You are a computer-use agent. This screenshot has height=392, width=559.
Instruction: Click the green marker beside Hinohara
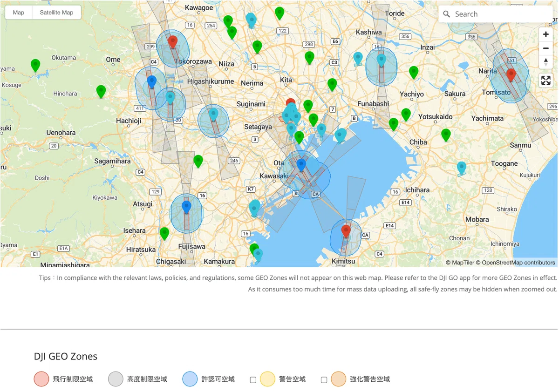(101, 91)
